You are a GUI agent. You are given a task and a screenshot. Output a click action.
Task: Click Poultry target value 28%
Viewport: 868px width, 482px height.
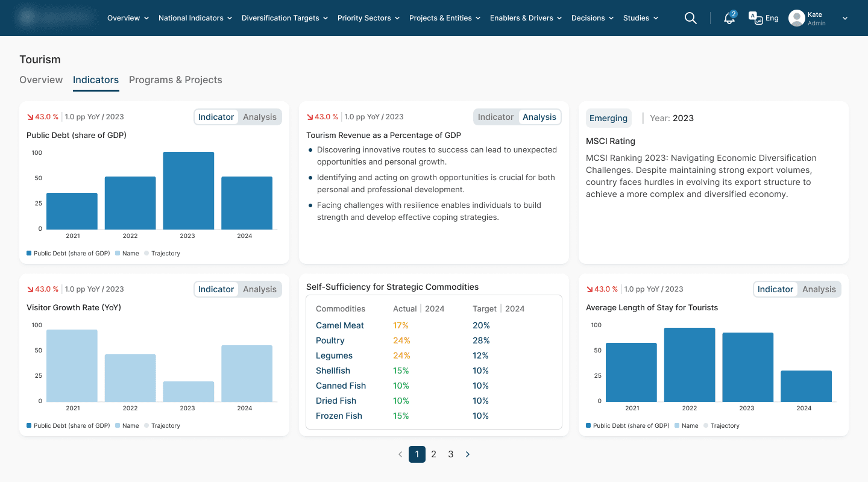pos(481,340)
